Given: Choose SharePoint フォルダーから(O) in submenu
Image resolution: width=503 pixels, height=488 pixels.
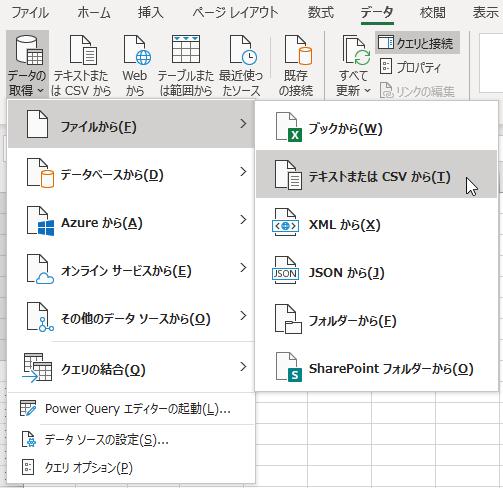Looking at the screenshot, I should pos(377,366).
